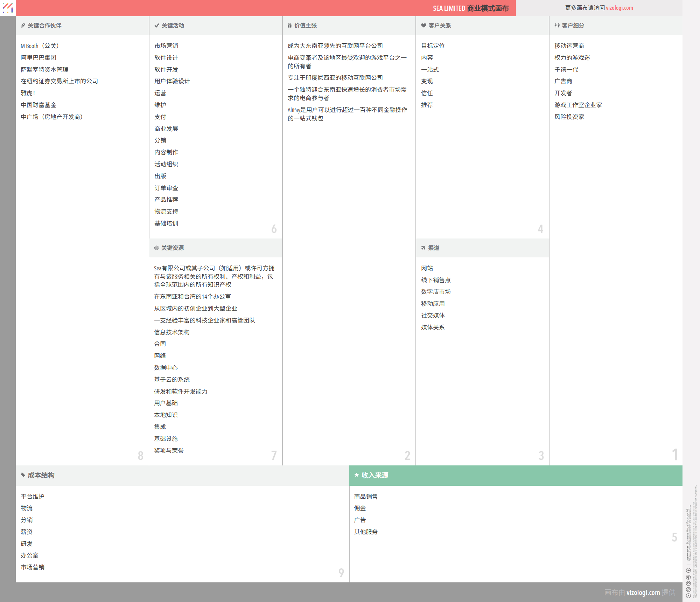Click the airplane icon beside 渠道
The image size is (700, 602).
423,248
